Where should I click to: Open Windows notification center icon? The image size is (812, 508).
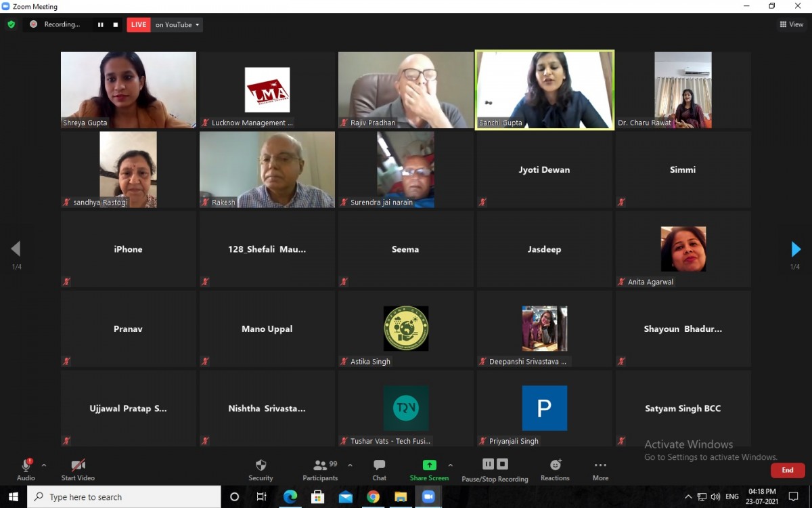click(794, 496)
